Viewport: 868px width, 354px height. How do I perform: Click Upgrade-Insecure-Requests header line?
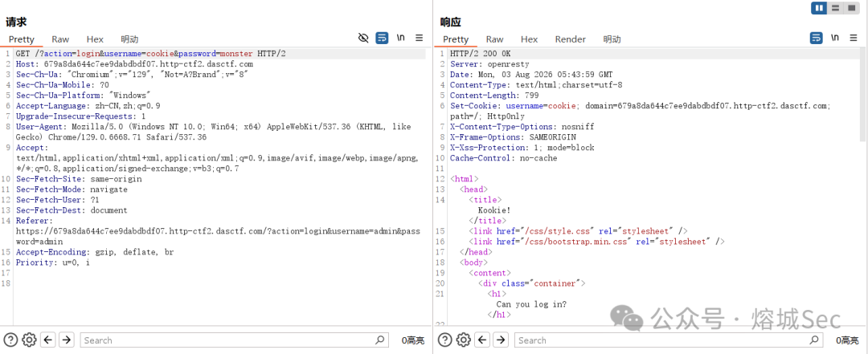(x=80, y=116)
